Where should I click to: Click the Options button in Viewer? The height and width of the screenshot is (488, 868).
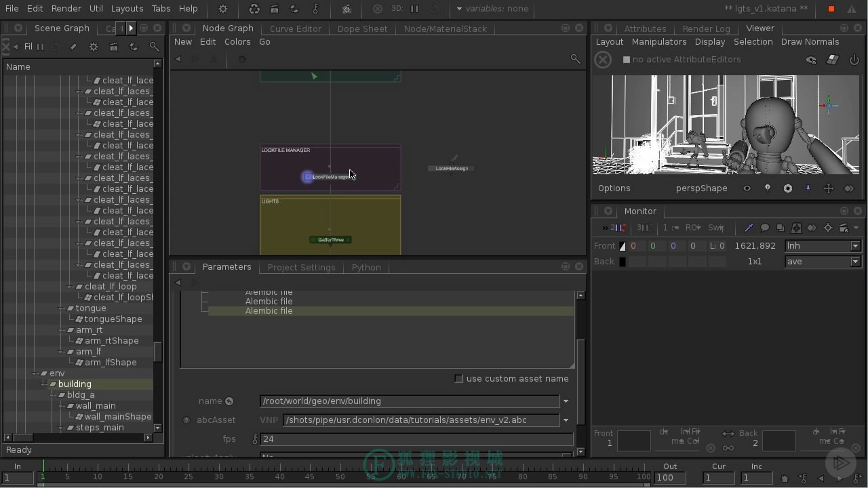[x=614, y=188]
